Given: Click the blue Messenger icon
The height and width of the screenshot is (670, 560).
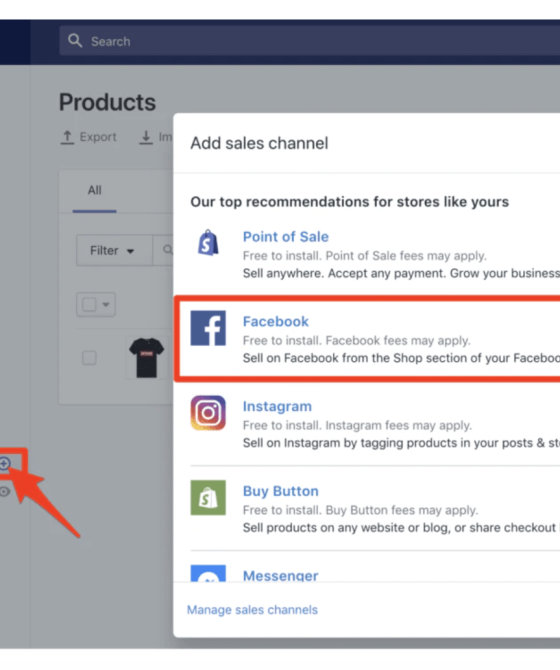Looking at the screenshot, I should (x=208, y=573).
